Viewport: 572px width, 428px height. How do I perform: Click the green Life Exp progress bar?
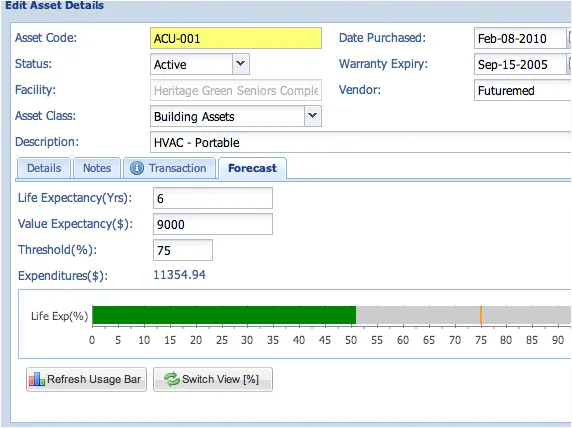(224, 315)
